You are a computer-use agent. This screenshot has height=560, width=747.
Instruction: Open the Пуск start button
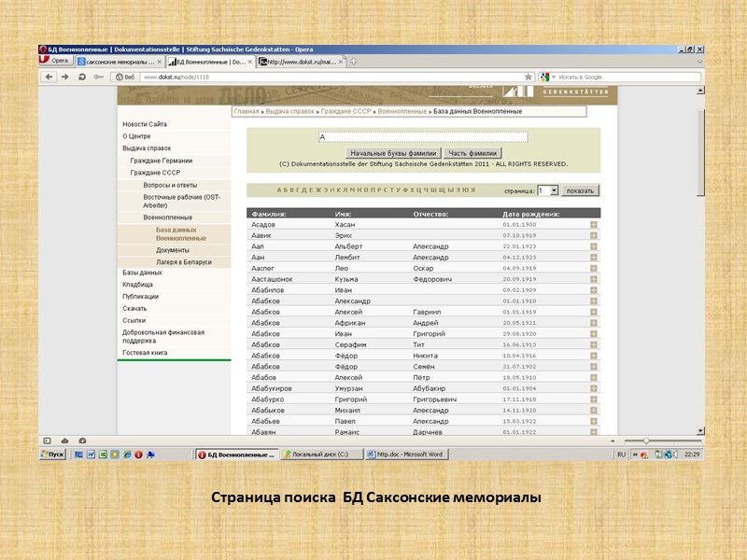click(52, 455)
